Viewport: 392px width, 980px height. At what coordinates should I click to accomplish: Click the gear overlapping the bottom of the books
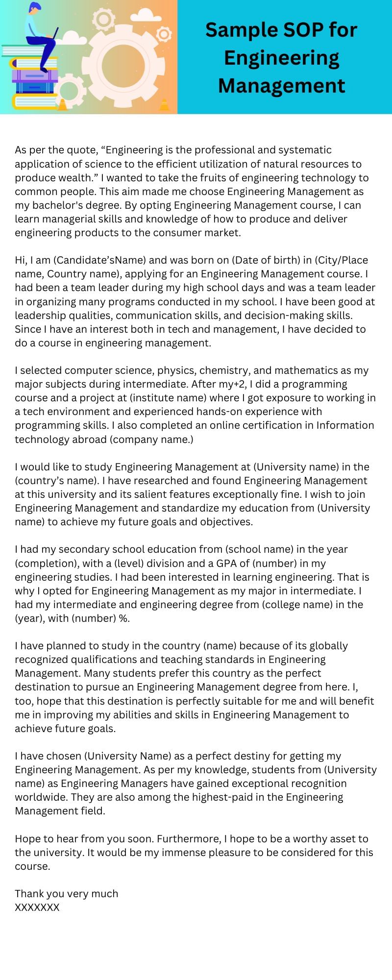[x=69, y=90]
